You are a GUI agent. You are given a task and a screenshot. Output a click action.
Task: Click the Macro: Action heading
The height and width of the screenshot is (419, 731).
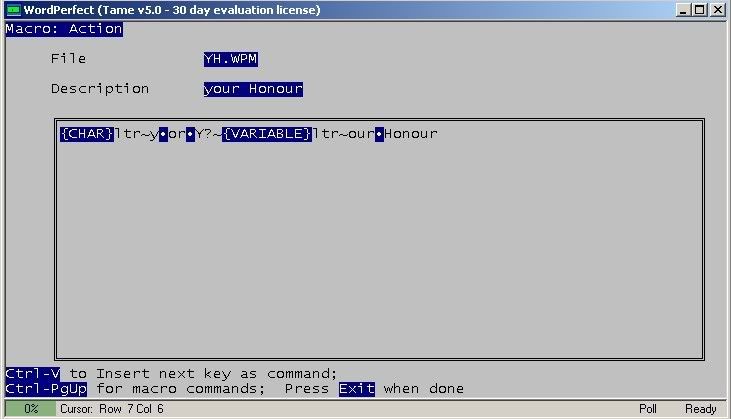point(64,29)
